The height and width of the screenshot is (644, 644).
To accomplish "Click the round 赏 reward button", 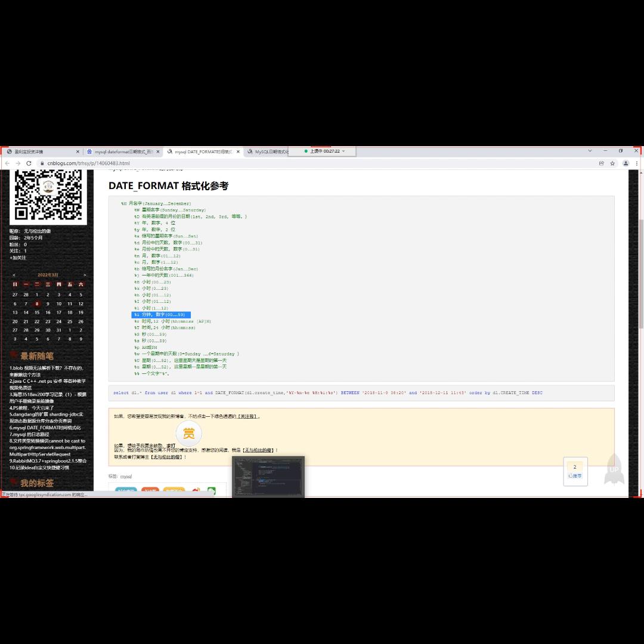I will (x=188, y=434).
